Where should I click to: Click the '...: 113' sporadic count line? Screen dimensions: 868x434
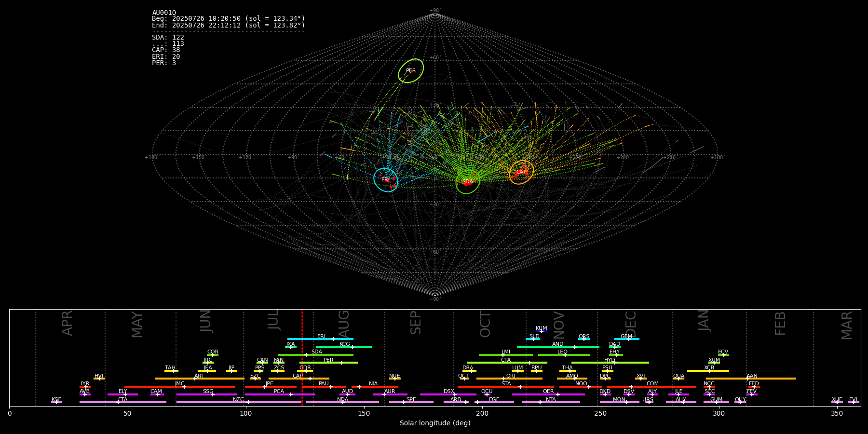pos(168,44)
